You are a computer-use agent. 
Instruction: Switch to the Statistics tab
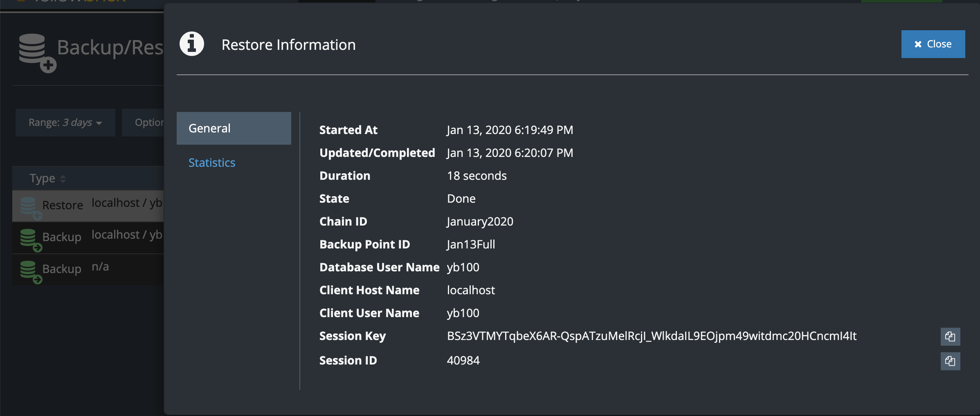(x=211, y=162)
